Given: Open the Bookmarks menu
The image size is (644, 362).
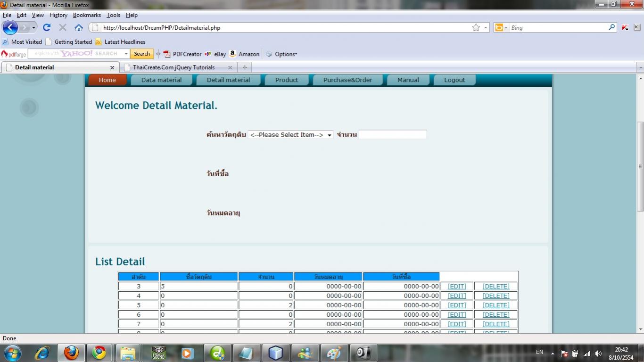Looking at the screenshot, I should [87, 15].
